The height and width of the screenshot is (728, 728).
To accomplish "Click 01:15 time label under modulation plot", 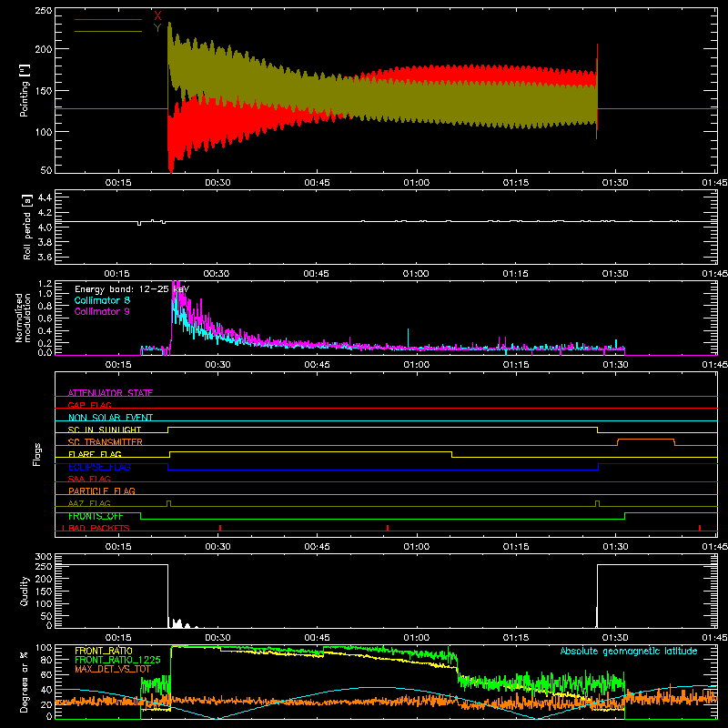I will click(x=516, y=365).
